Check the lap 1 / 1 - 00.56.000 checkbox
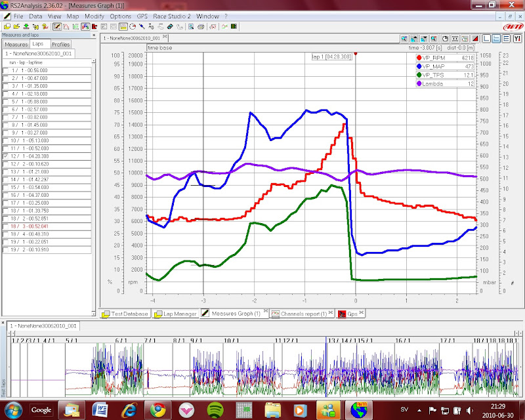The width and height of the screenshot is (525, 420). pyautogui.click(x=6, y=71)
